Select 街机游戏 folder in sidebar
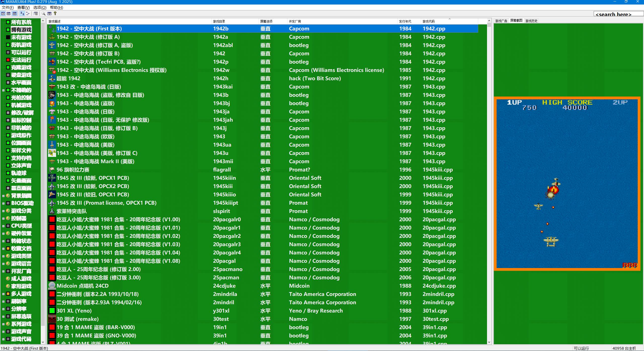Image resolution: width=644 pixels, height=351 pixels. point(21,45)
